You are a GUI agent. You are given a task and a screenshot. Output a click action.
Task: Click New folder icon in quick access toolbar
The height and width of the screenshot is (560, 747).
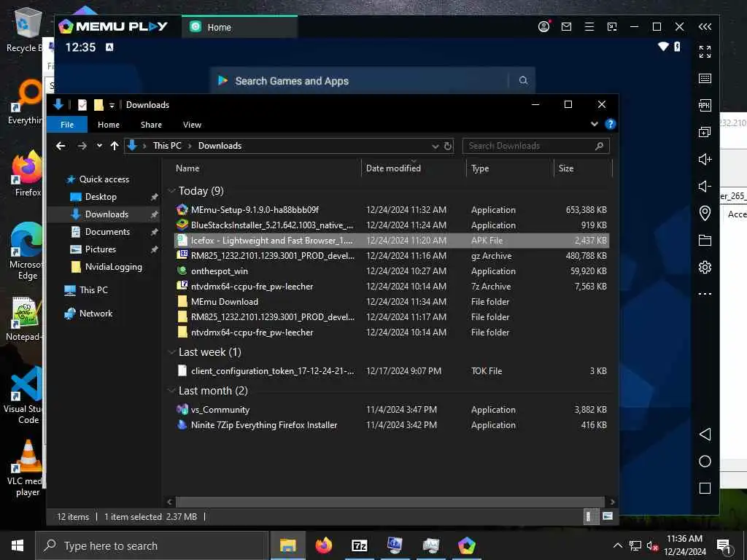click(98, 105)
